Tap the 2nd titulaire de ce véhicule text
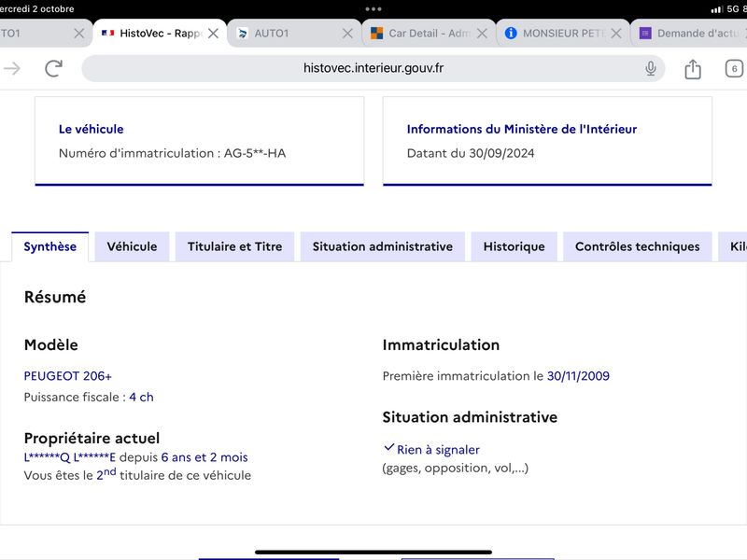 pyautogui.click(x=174, y=475)
